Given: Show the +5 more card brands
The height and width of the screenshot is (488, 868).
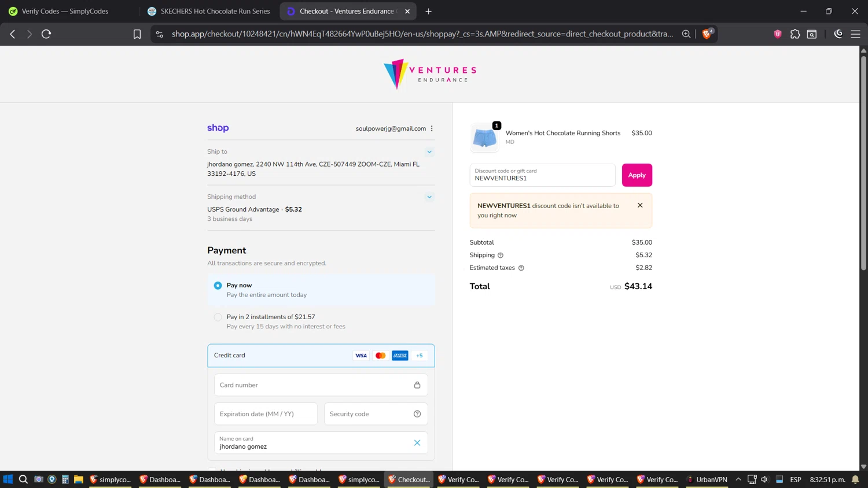Looking at the screenshot, I should [420, 356].
